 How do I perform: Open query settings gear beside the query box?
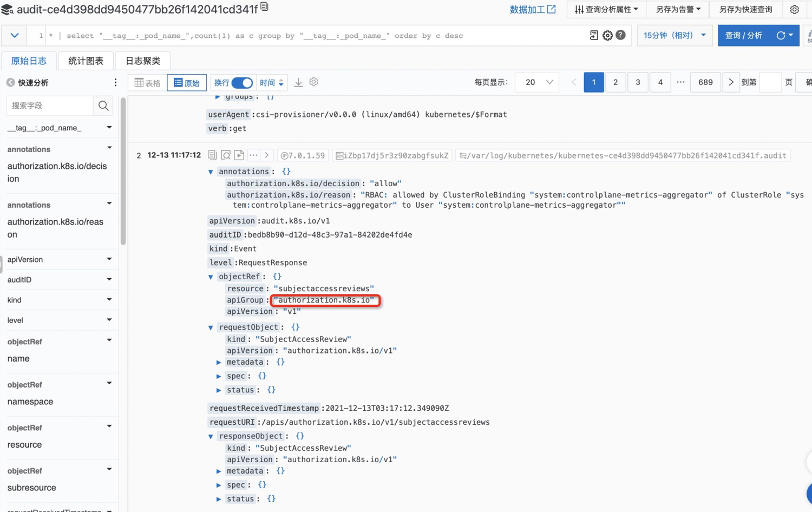click(x=607, y=35)
